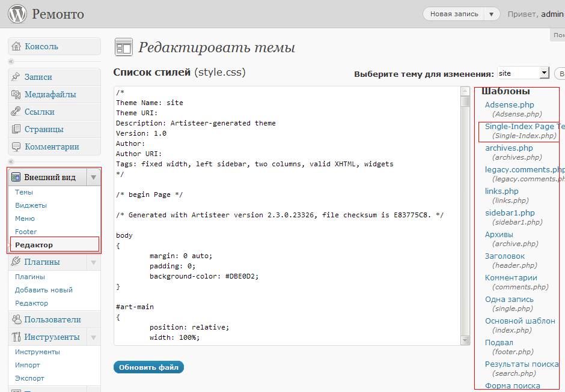Open Импорт under Инструменты
The height and width of the screenshot is (392, 565).
click(28, 365)
